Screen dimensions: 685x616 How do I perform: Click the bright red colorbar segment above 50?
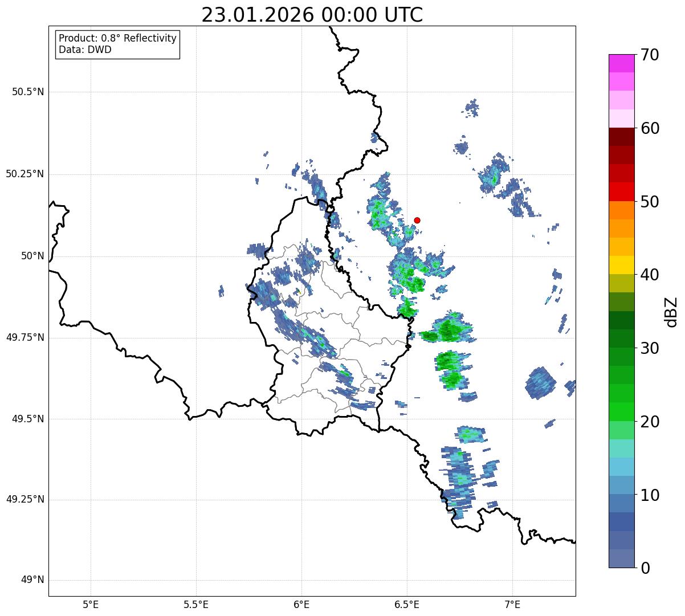[x=621, y=192]
